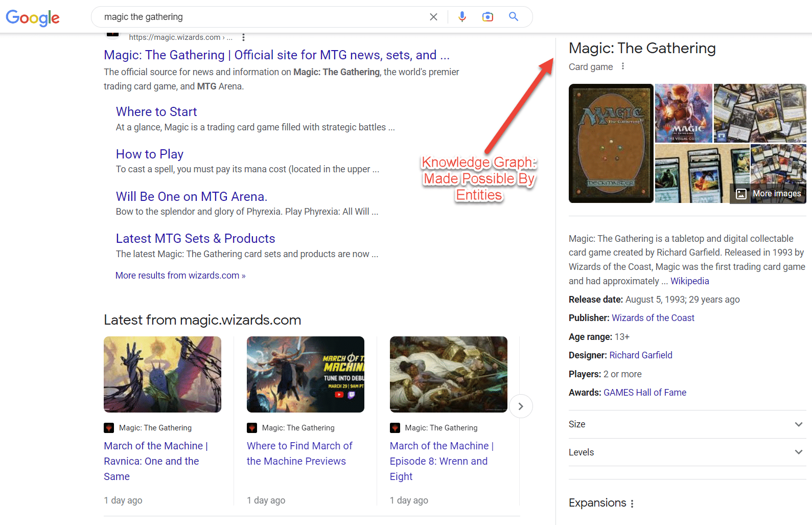Click More results from wizards.com

180,276
